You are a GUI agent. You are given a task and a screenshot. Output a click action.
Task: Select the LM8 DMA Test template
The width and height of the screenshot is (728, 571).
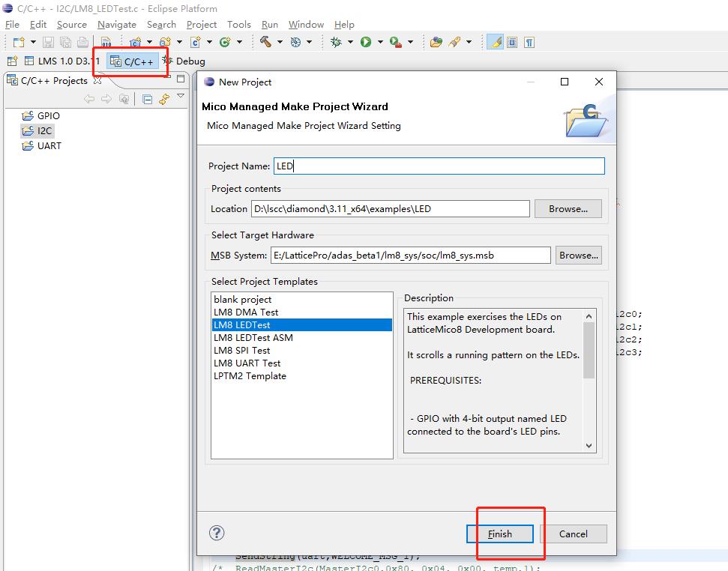[302, 312]
